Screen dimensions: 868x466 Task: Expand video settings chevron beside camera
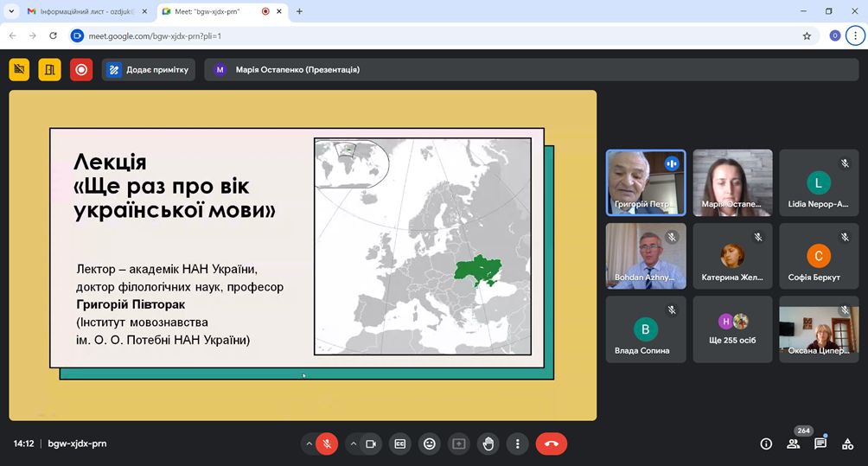[x=353, y=444]
